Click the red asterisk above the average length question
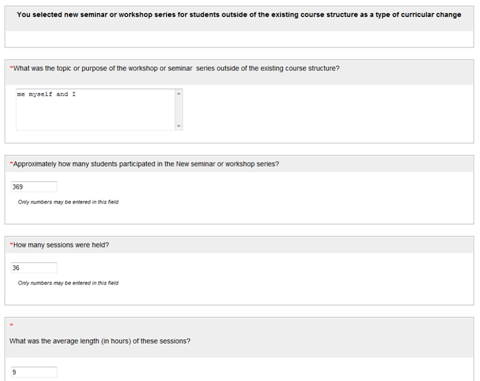This screenshot has height=381, width=480. 11,324
